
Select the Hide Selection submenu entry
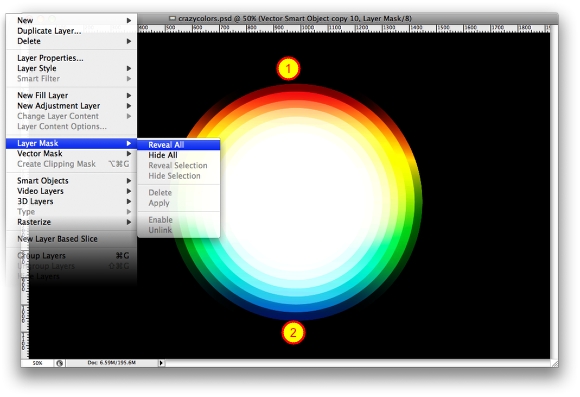(x=179, y=176)
